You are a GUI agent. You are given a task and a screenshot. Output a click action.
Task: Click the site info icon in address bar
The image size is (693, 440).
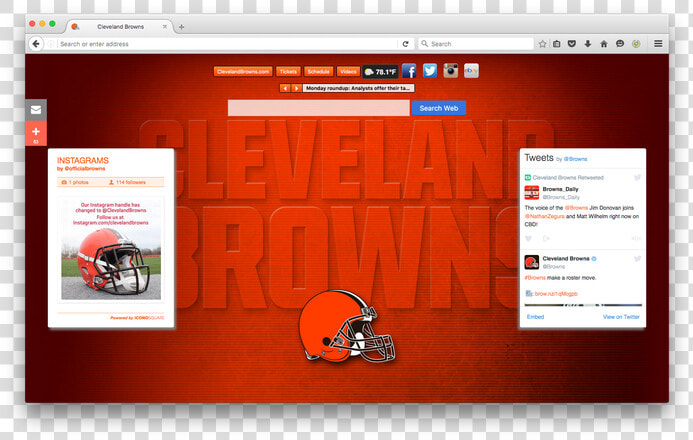tap(51, 44)
